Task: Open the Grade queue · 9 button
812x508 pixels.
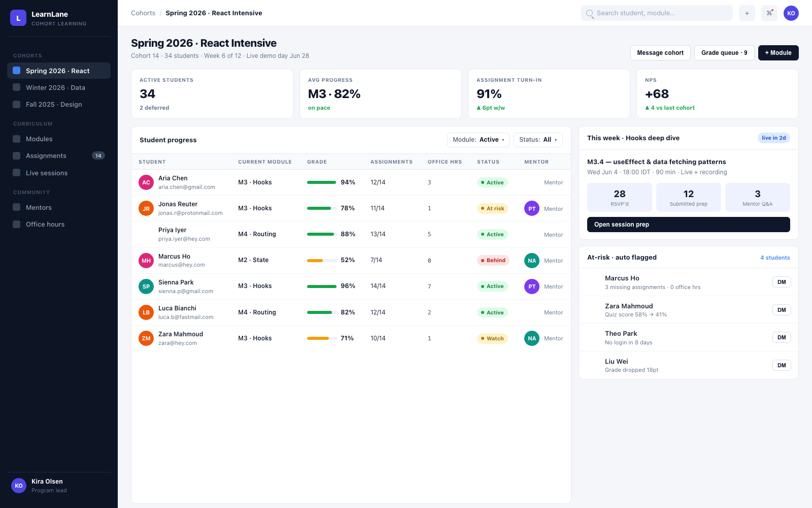Action: tap(724, 53)
